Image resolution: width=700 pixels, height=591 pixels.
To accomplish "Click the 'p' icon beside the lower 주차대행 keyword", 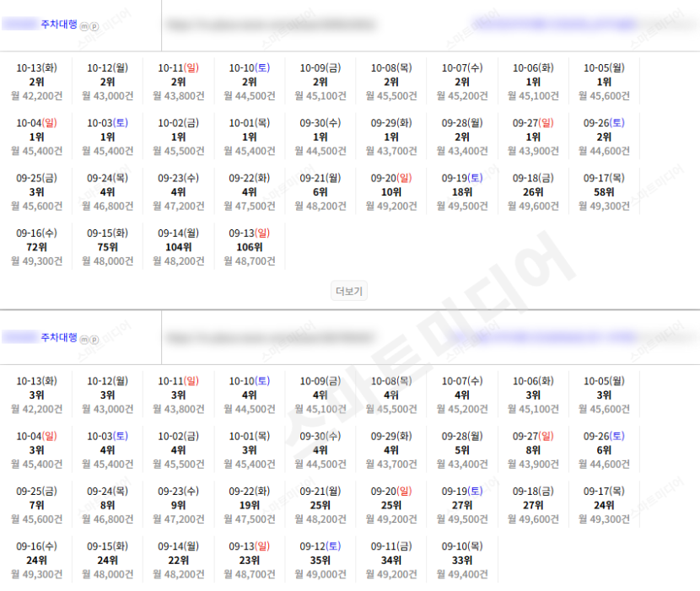I will [94, 340].
